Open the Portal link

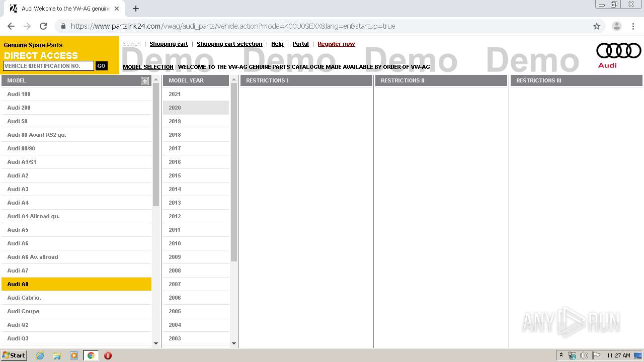coord(300,44)
